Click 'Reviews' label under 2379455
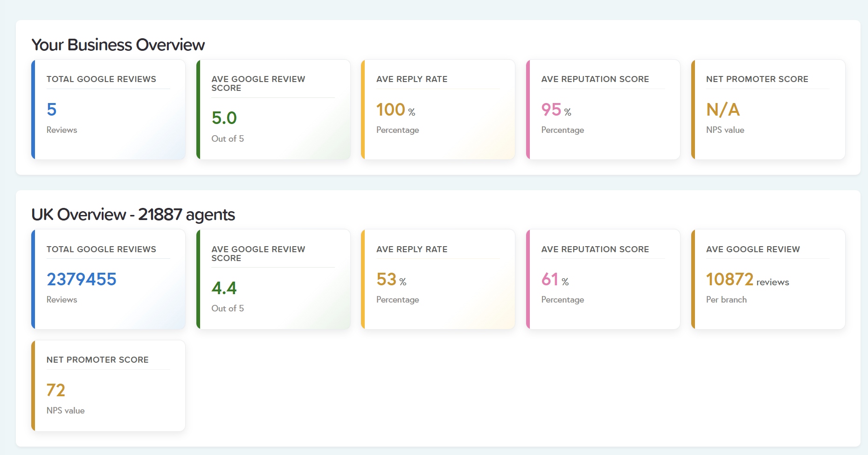This screenshot has width=868, height=455. coord(62,300)
